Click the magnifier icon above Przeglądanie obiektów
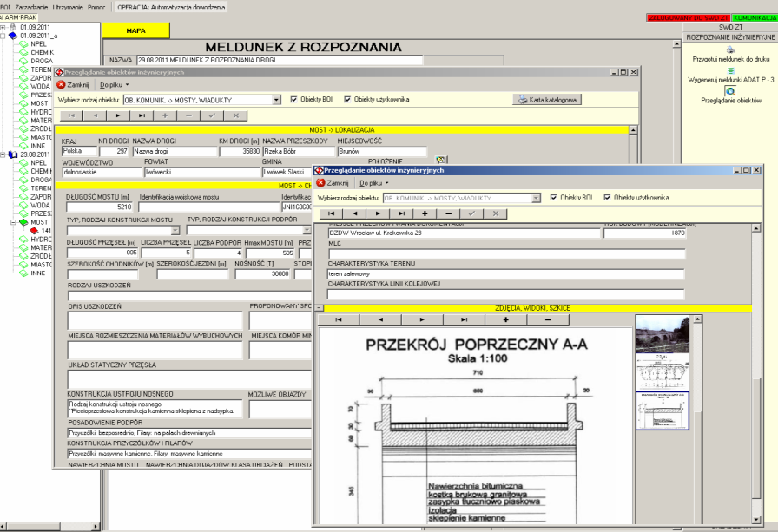The width and height of the screenshot is (778, 532). (730, 91)
